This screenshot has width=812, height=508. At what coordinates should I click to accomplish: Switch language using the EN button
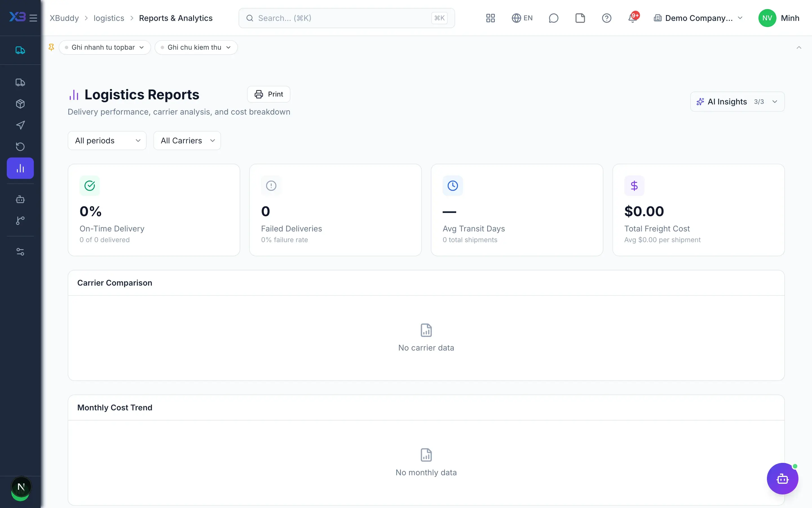[x=522, y=18]
